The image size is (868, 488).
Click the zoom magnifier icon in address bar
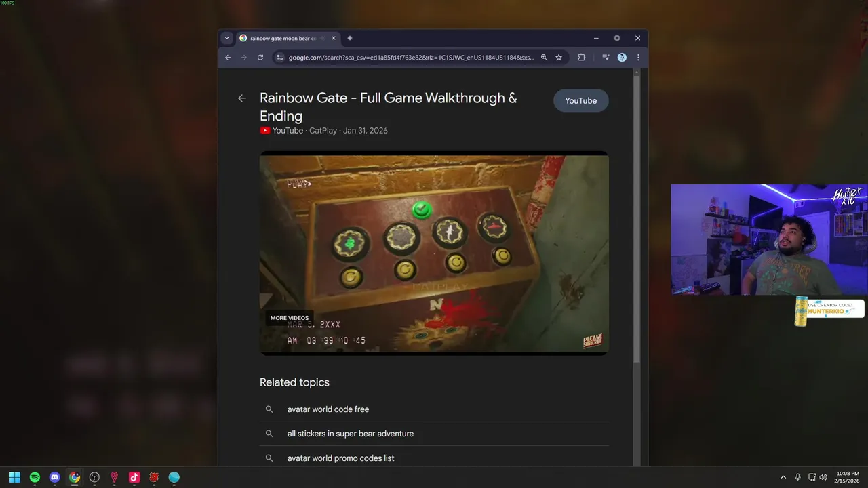544,58
